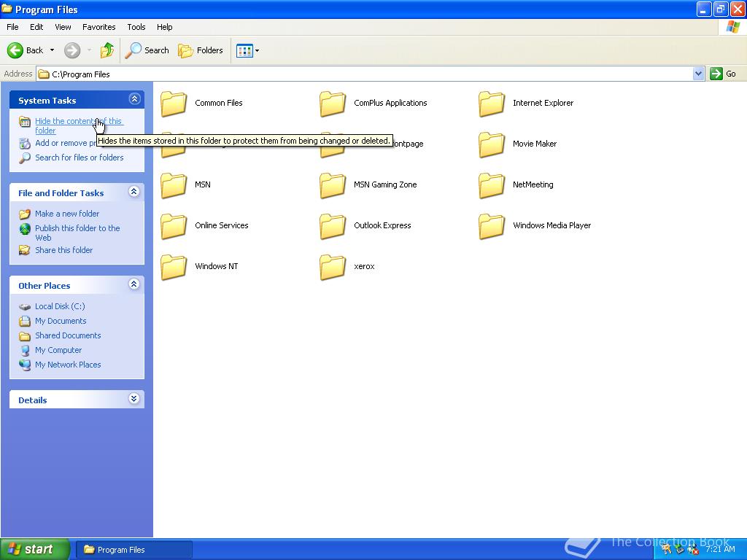
Task: Open My Computer link
Action: (x=58, y=350)
